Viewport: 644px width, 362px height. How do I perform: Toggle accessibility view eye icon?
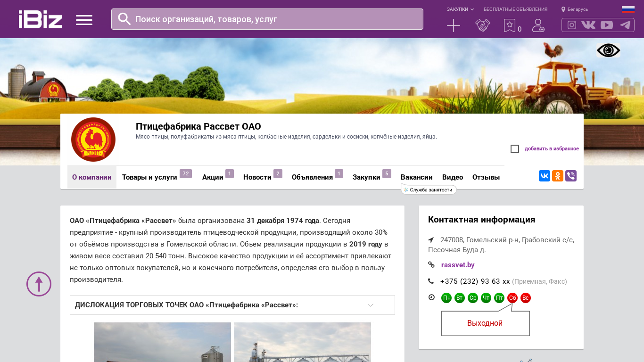pyautogui.click(x=608, y=50)
